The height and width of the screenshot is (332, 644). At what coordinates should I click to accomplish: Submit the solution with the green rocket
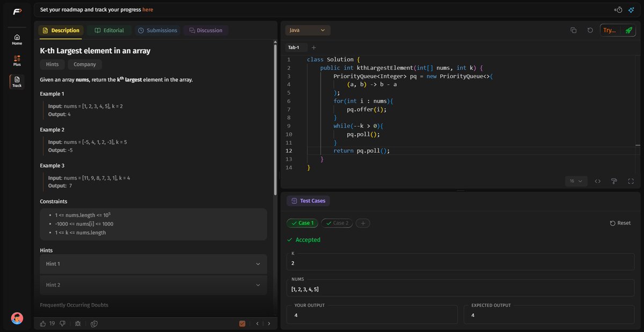tap(628, 31)
